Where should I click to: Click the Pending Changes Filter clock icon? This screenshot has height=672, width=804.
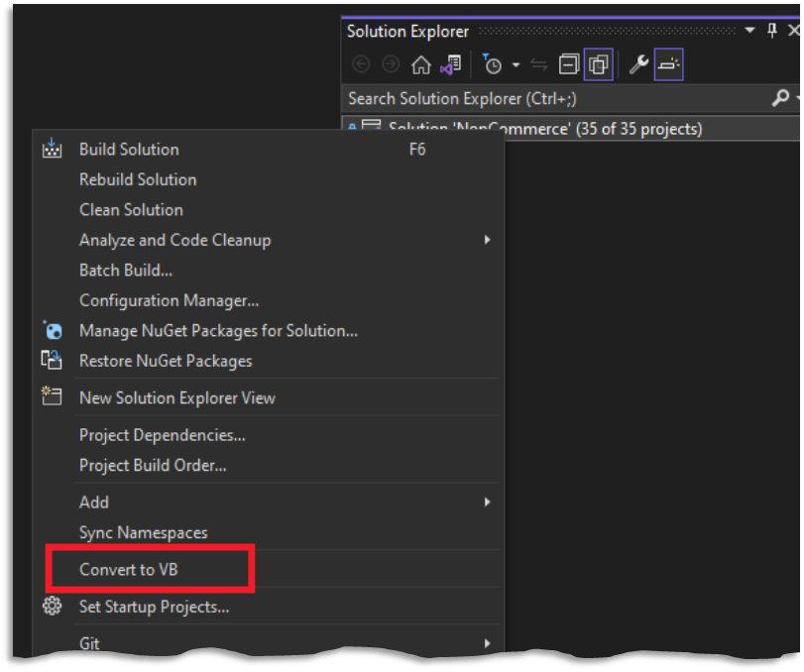coord(492,64)
